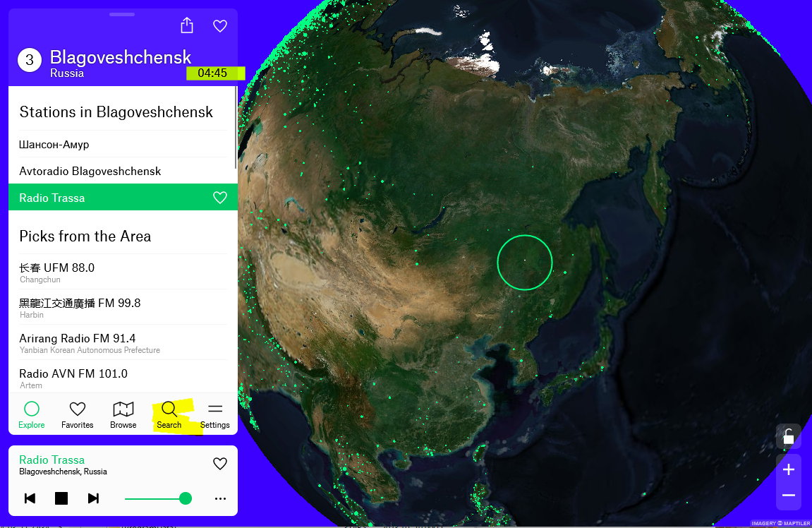Adjust the volume slider

pos(158,498)
